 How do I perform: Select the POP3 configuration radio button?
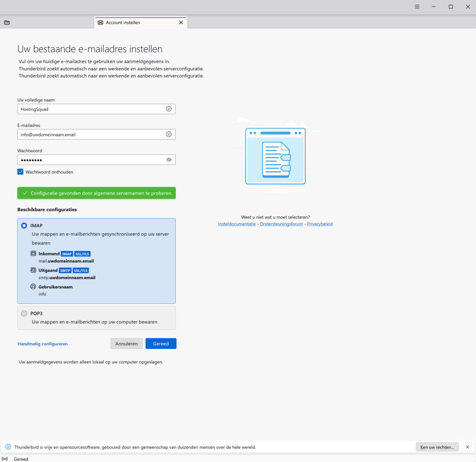click(x=24, y=314)
